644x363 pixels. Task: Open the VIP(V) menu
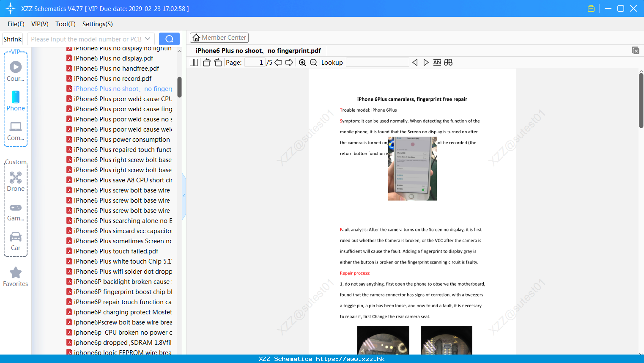point(40,24)
